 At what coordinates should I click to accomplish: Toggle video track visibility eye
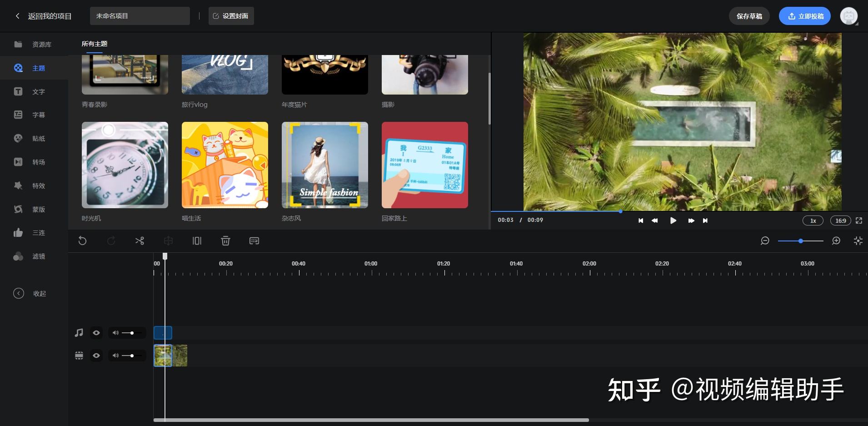click(96, 356)
